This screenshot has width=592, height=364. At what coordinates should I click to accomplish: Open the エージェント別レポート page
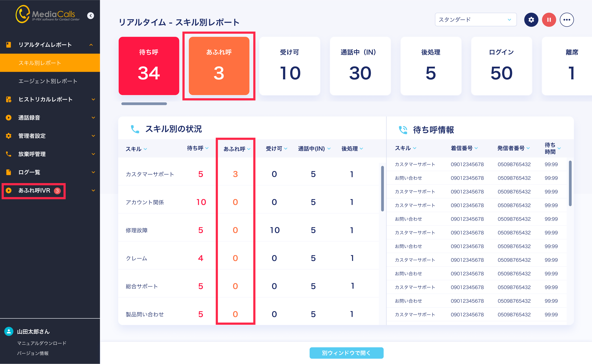point(48,81)
